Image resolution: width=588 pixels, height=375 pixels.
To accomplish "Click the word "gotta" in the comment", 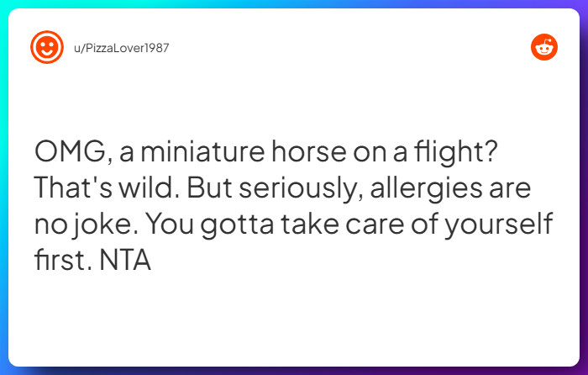I will (x=237, y=225).
